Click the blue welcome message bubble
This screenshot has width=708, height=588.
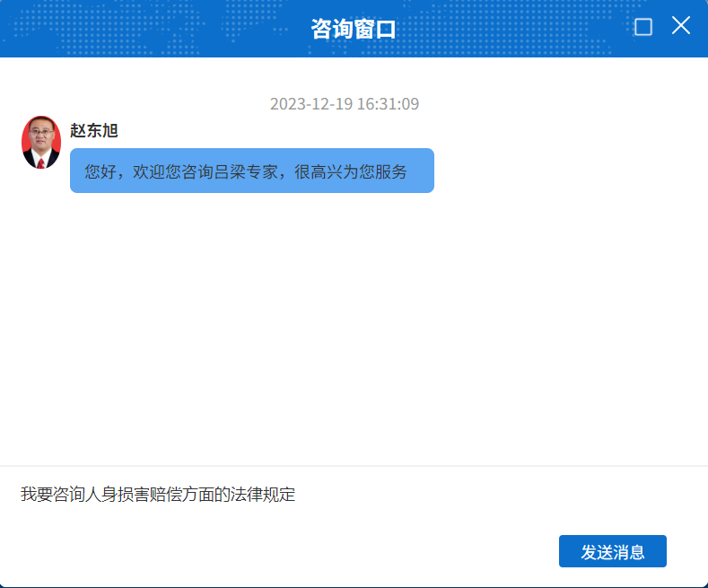pos(251,171)
